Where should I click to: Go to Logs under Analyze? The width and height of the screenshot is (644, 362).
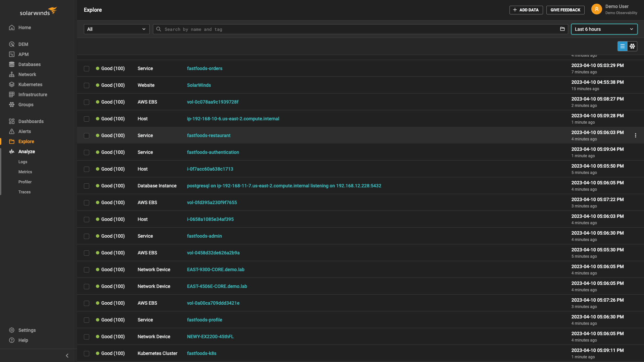[23, 162]
